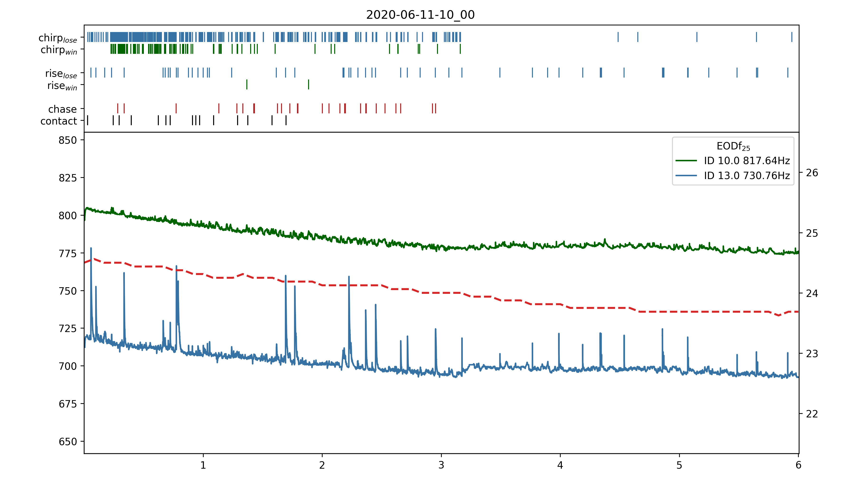This screenshot has height=504, width=841.
Task: Click the x-axis tick label 3
Action: [441, 465]
